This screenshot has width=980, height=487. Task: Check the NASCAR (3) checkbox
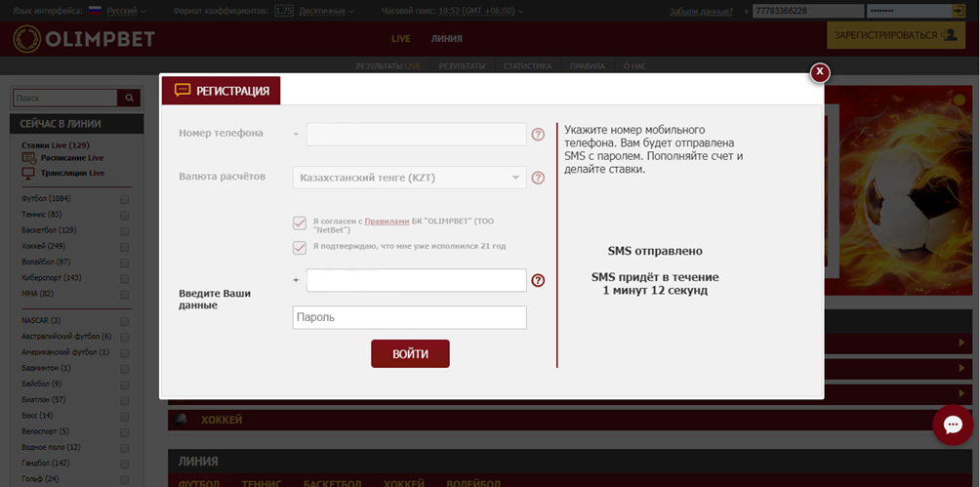(x=124, y=321)
